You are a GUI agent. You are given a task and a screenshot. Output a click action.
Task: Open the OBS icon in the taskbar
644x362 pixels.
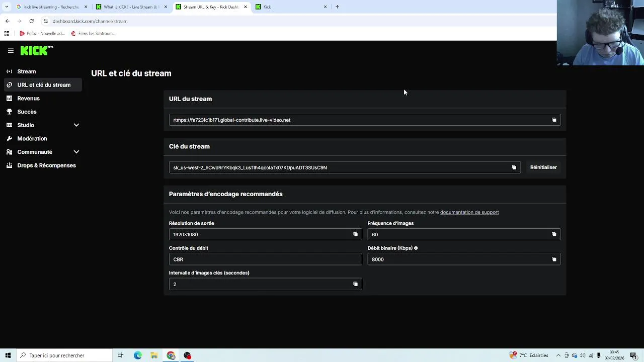pyautogui.click(x=188, y=355)
